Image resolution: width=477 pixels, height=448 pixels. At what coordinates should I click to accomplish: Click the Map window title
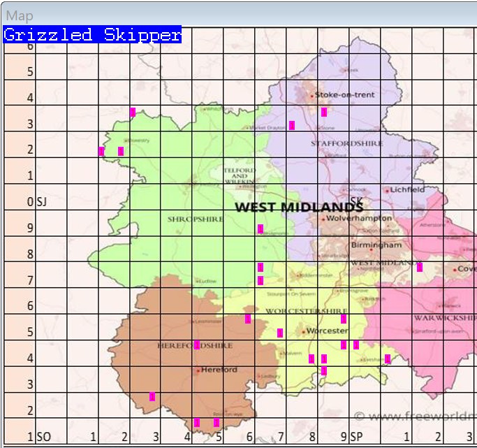(x=19, y=15)
